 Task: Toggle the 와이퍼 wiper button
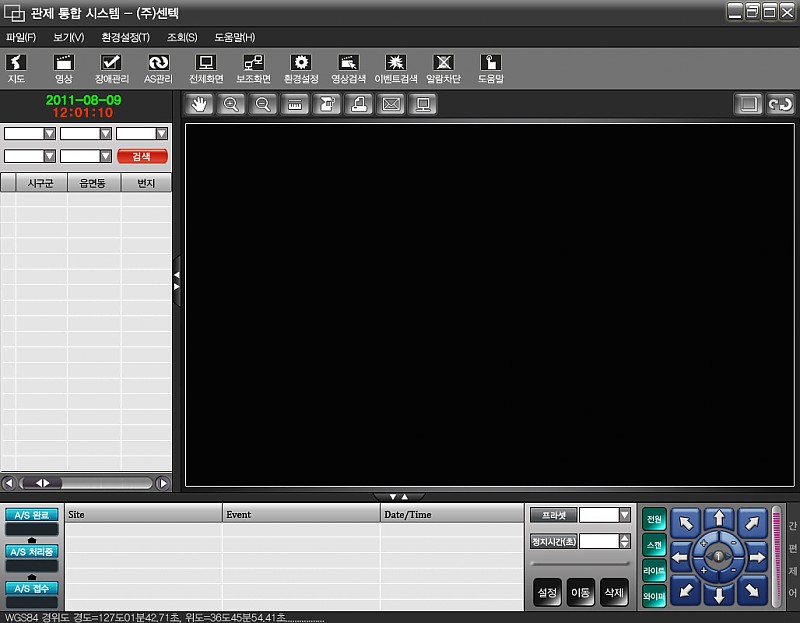(x=654, y=595)
